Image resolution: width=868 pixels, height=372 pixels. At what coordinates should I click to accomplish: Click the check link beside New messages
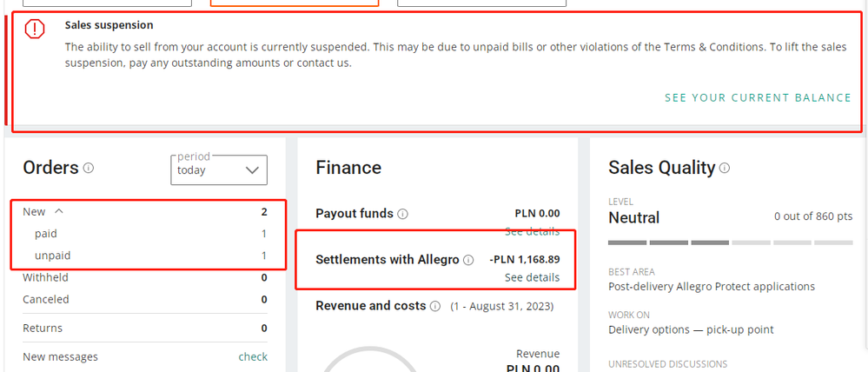tap(253, 356)
